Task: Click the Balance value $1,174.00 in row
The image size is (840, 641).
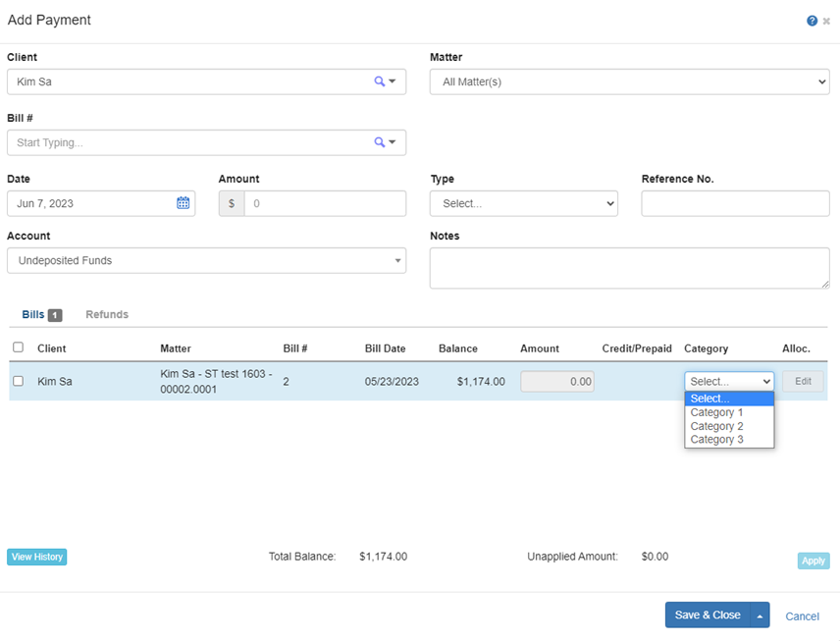Action: pyautogui.click(x=481, y=382)
